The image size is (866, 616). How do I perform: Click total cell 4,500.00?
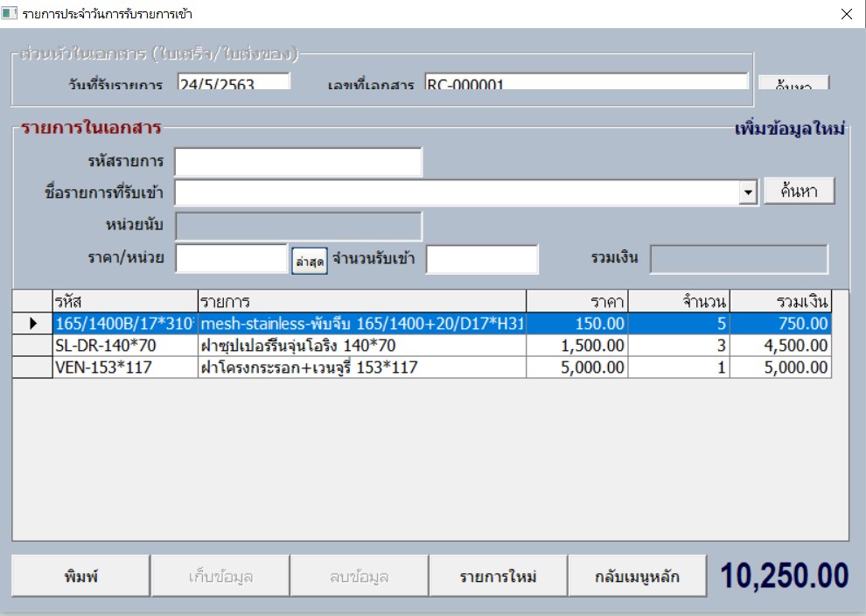click(x=780, y=346)
